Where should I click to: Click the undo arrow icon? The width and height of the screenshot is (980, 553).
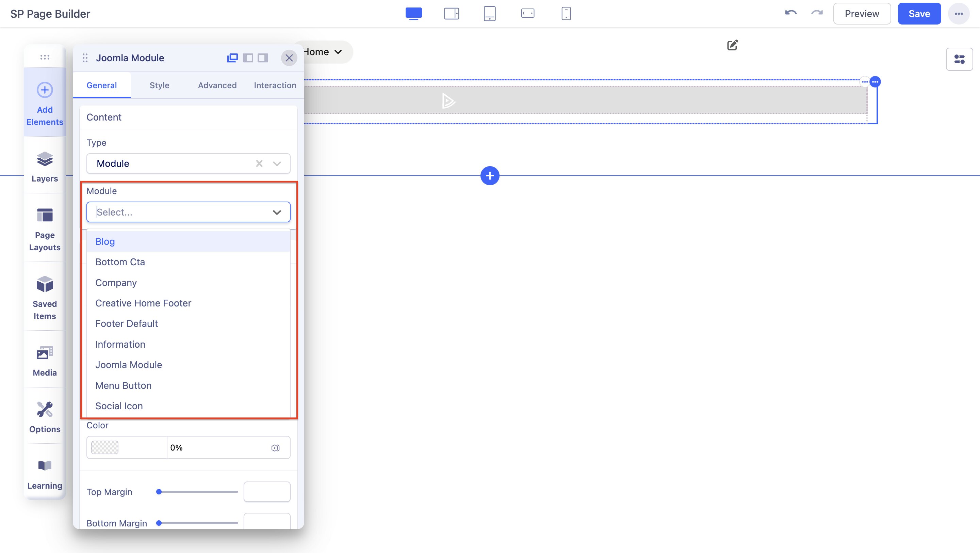tap(790, 13)
